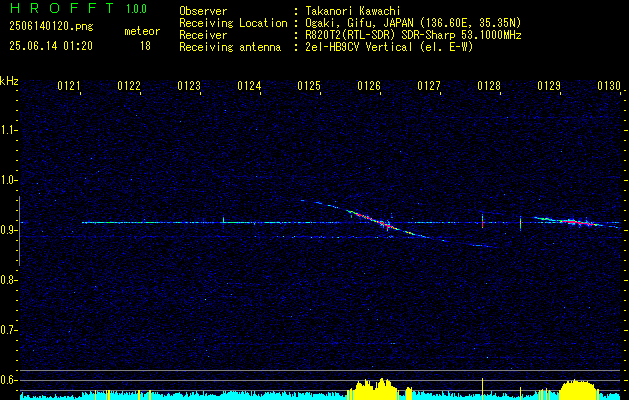Click the 0.7 kHz frequency label
The width and height of the screenshot is (629, 400).
[x=7, y=330]
